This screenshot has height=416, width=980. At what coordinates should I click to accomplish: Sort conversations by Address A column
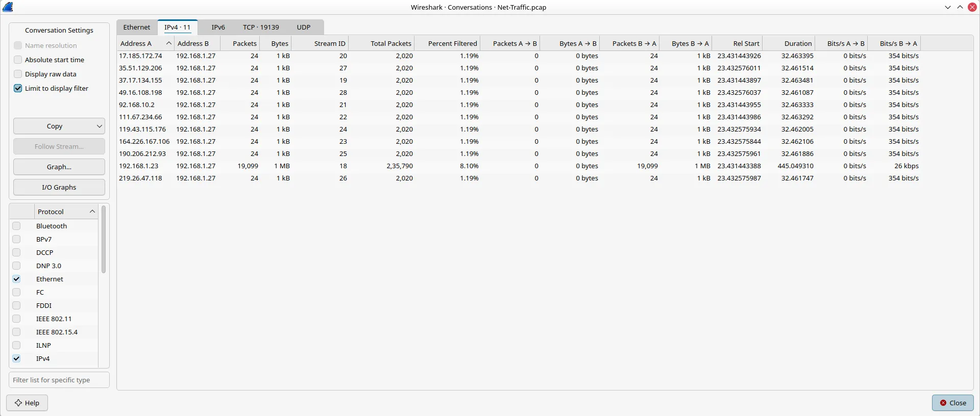point(145,43)
